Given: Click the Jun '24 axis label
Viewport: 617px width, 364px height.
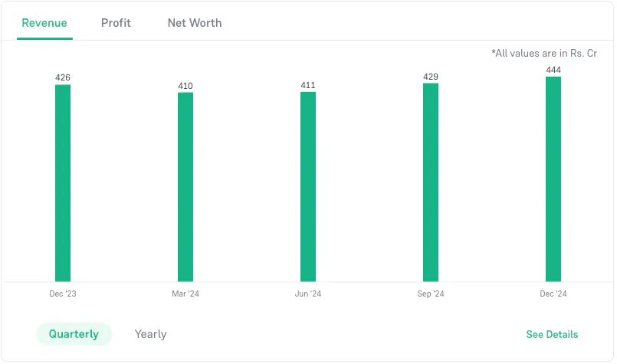Looking at the screenshot, I should tap(308, 293).
